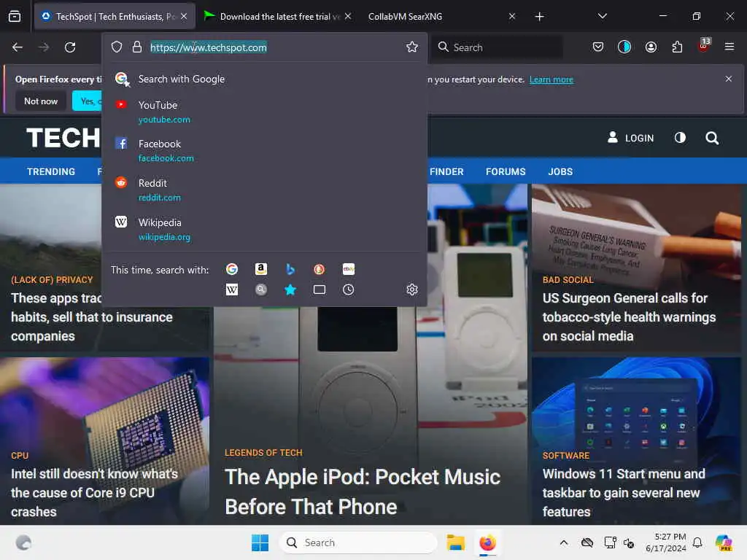The height and width of the screenshot is (560, 747).
Task: Open US Surgeon General article headline
Action: tap(629, 317)
